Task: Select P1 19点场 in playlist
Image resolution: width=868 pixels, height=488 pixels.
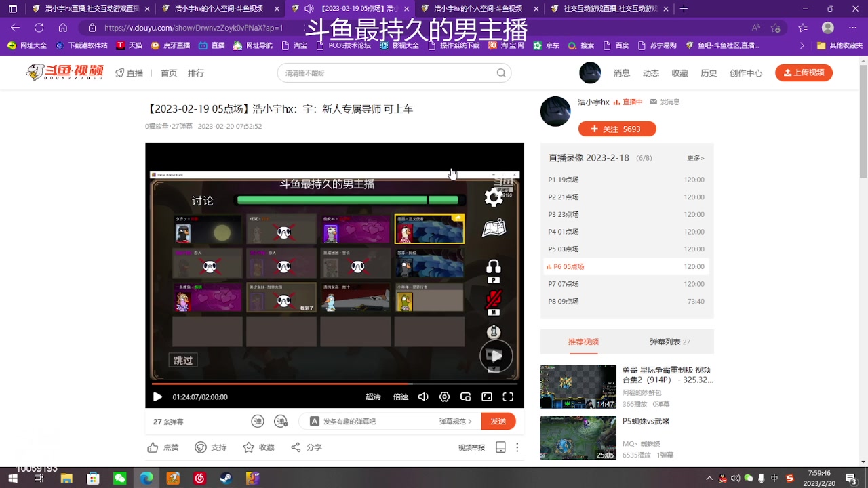Action: pyautogui.click(x=627, y=180)
